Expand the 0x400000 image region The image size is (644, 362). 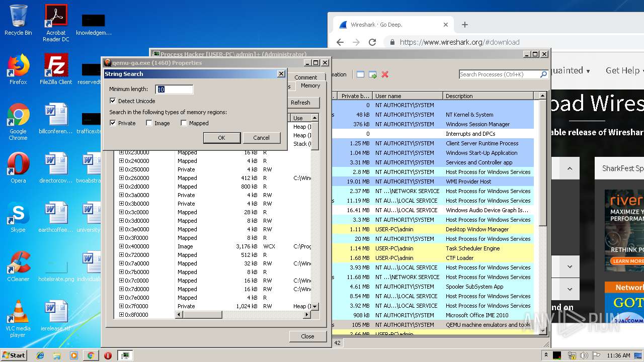tap(121, 246)
